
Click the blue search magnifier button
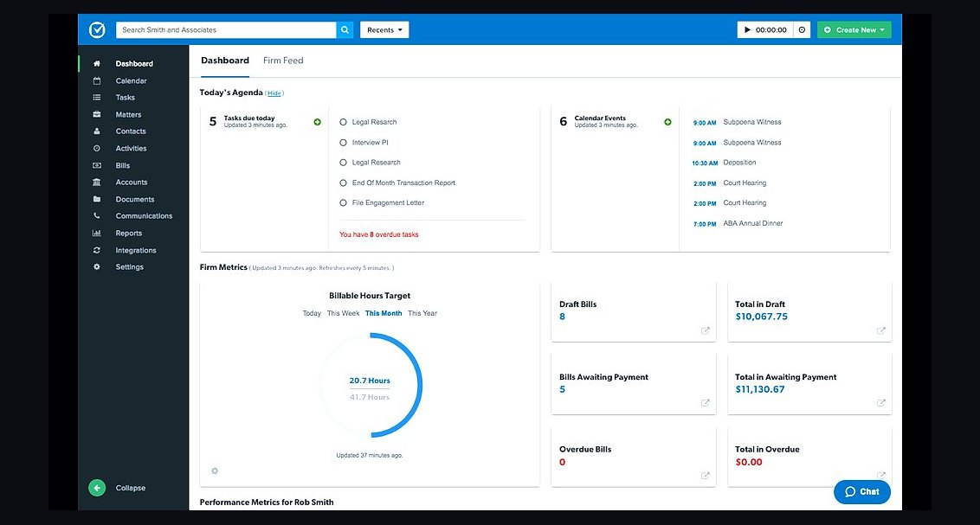pyautogui.click(x=345, y=29)
